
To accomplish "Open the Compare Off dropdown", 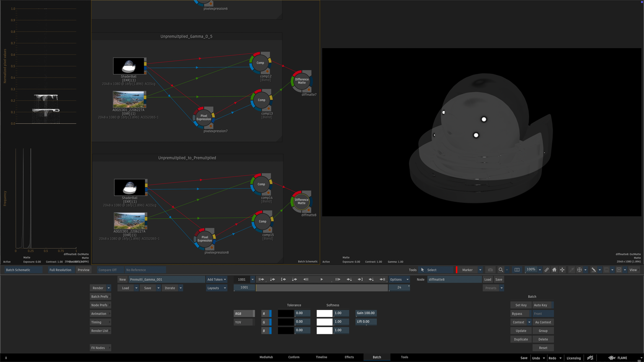I will (x=110, y=270).
